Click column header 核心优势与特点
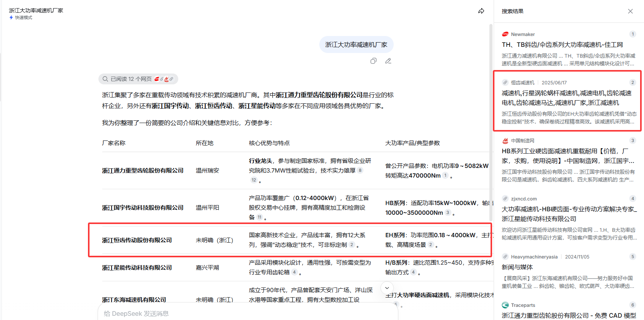This screenshot has width=644, height=320. tap(269, 143)
